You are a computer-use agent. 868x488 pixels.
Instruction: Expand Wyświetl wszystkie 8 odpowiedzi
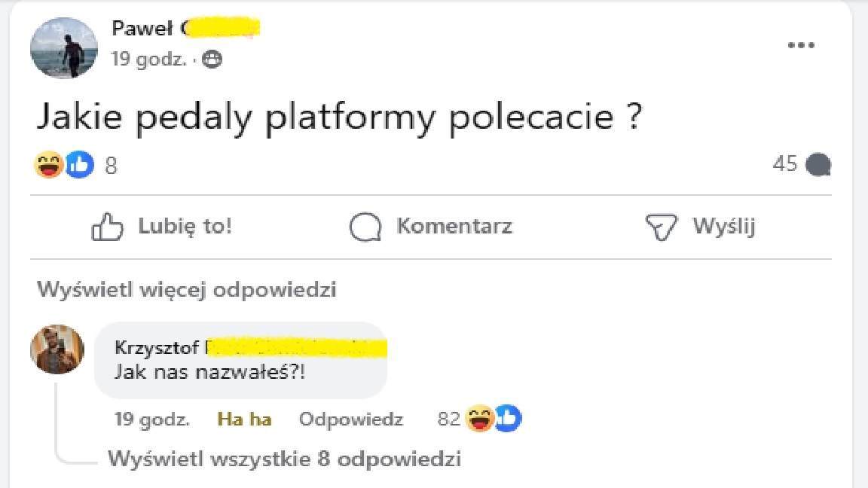click(284, 459)
